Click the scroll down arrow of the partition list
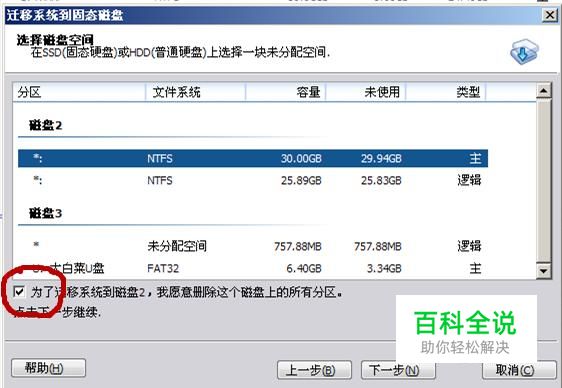The width and height of the screenshot is (562, 388). 543,270
